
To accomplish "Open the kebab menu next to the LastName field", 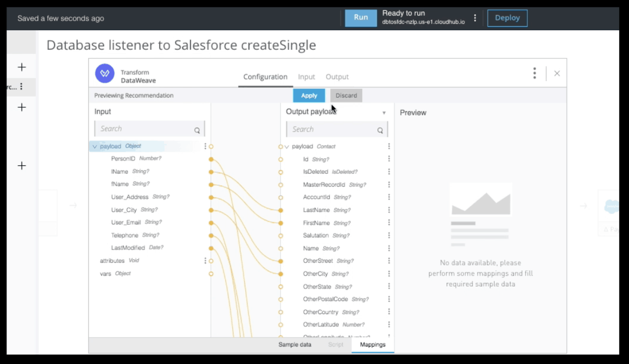I will 389,209.
